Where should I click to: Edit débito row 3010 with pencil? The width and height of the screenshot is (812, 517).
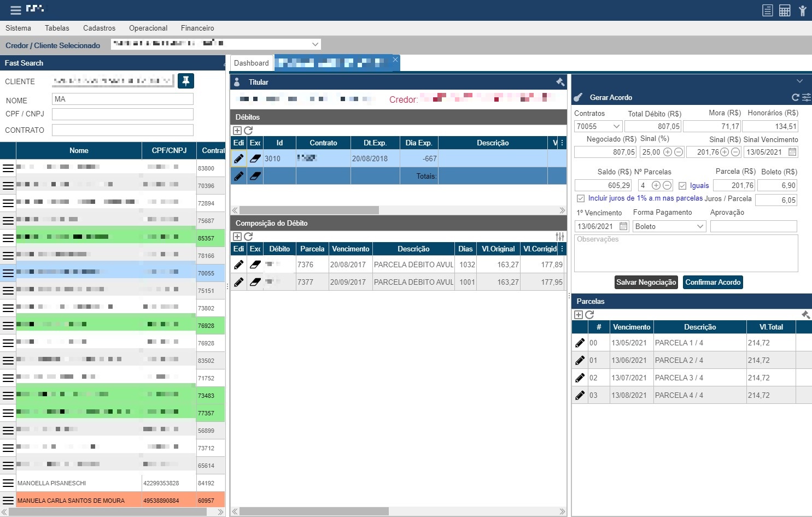click(x=239, y=158)
